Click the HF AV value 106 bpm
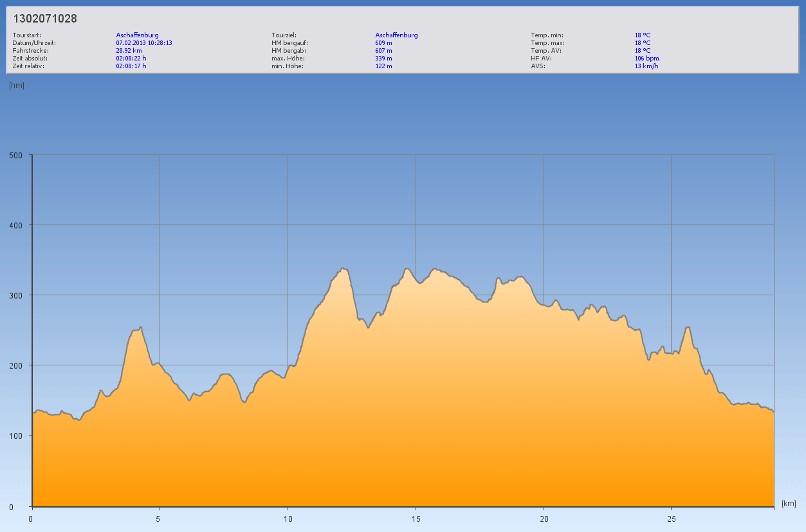 click(x=646, y=58)
